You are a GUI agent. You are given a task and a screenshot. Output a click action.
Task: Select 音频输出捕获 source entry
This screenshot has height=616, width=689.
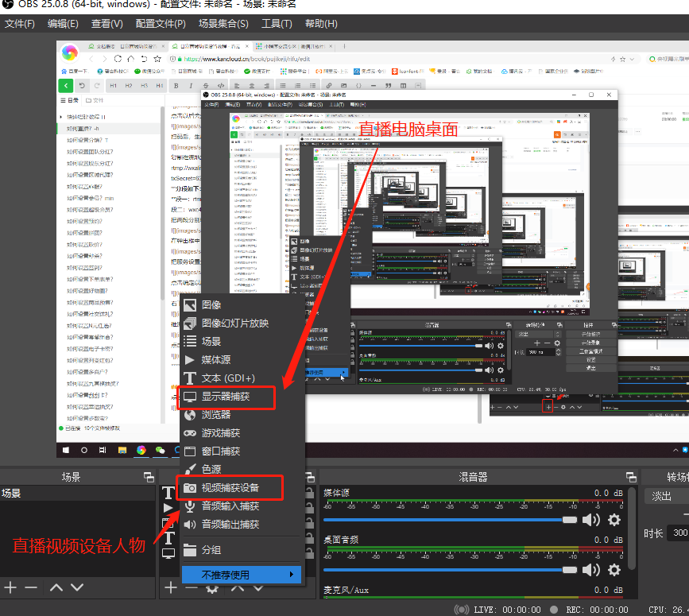click(x=242, y=525)
